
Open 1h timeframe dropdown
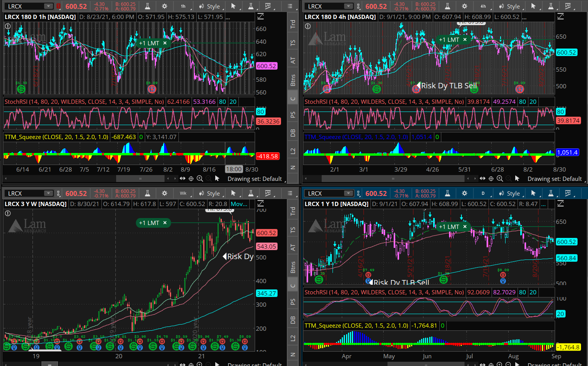183,6
